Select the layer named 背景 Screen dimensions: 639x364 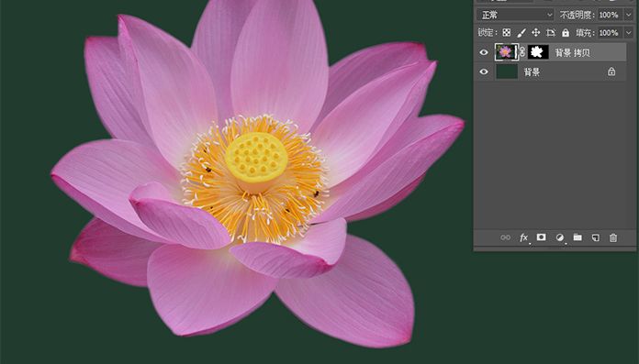(532, 72)
